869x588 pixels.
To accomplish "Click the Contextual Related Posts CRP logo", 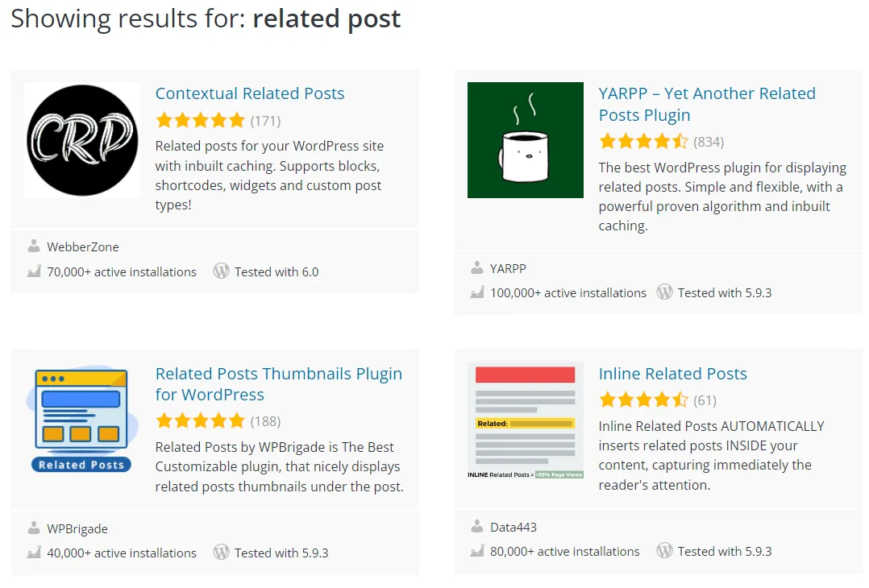I will (82, 140).
